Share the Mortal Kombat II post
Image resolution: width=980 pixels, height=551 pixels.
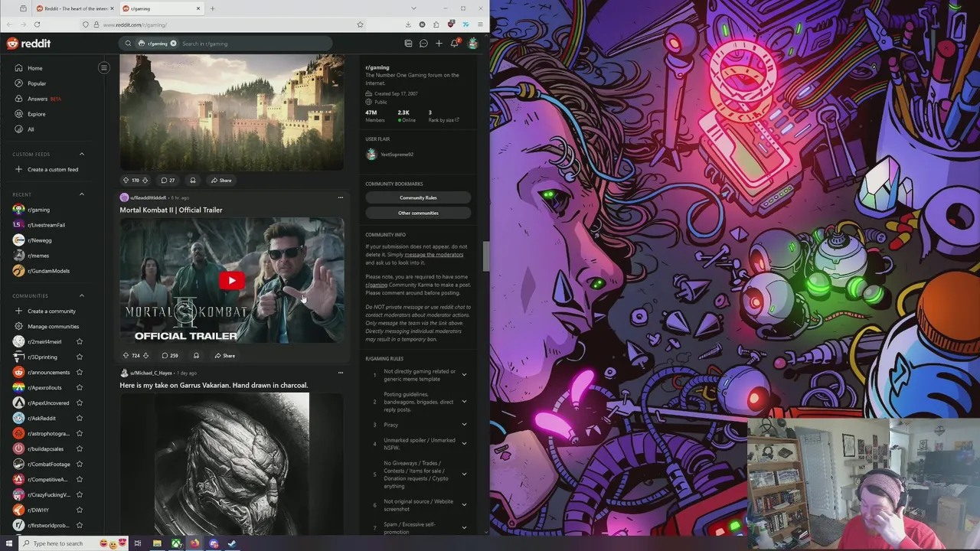[x=225, y=356]
